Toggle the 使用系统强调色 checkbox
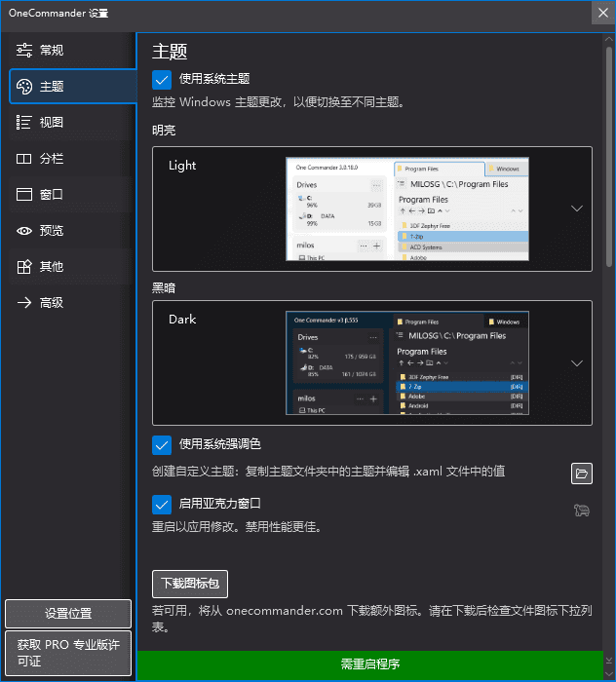This screenshot has width=616, height=682. coord(162,445)
